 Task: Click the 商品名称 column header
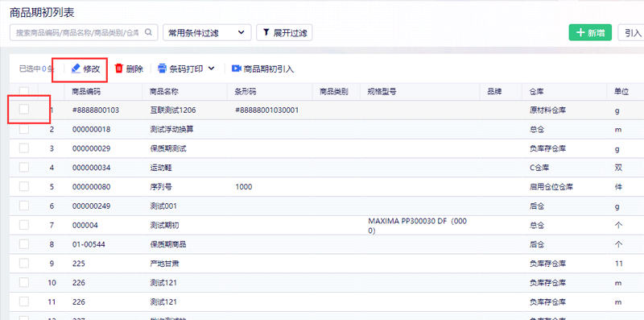click(164, 91)
